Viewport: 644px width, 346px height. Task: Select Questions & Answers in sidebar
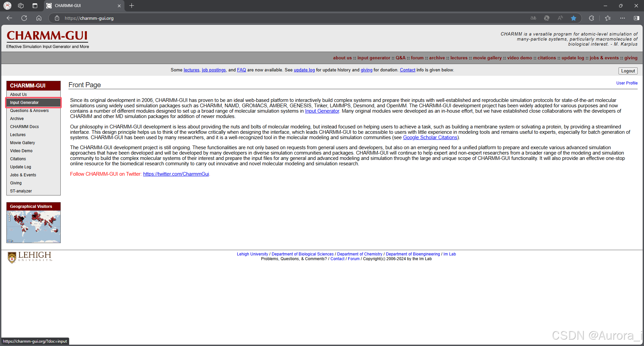[34, 111]
